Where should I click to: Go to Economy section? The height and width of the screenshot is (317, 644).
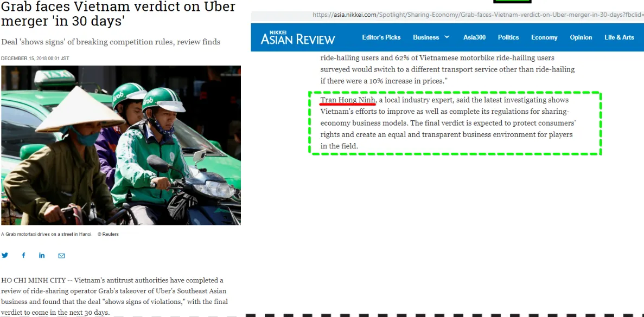pyautogui.click(x=544, y=37)
